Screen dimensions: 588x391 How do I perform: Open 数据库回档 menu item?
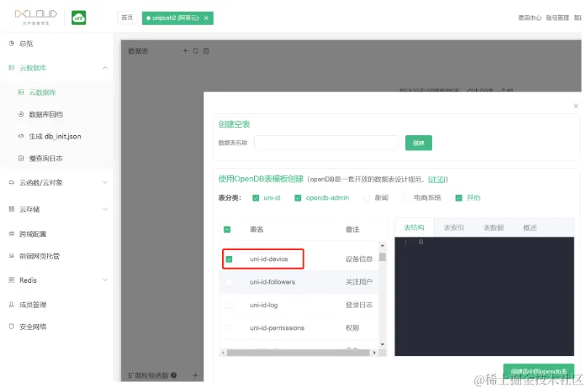coord(46,115)
